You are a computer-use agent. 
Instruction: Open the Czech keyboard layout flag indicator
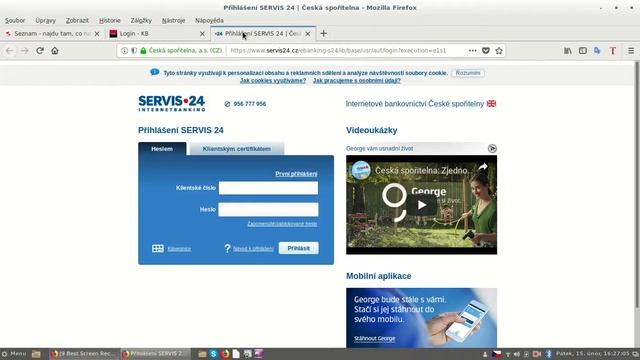497,354
